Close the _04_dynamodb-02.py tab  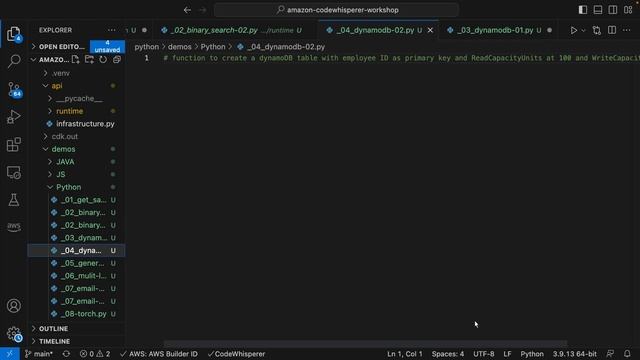(x=430, y=30)
